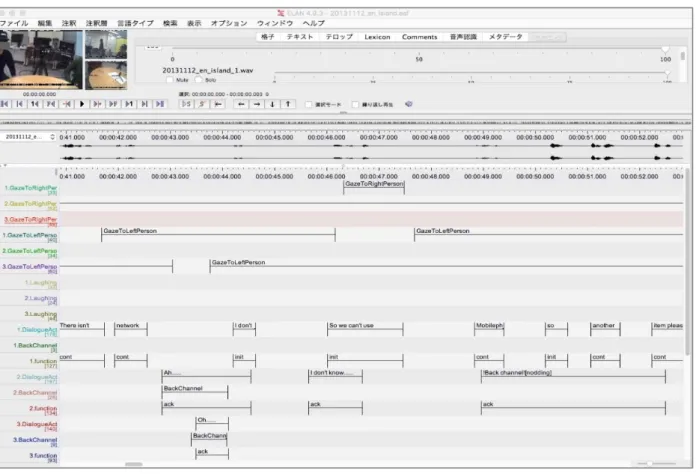Select the 3.function tier label
696x474 pixels.
(x=43, y=456)
